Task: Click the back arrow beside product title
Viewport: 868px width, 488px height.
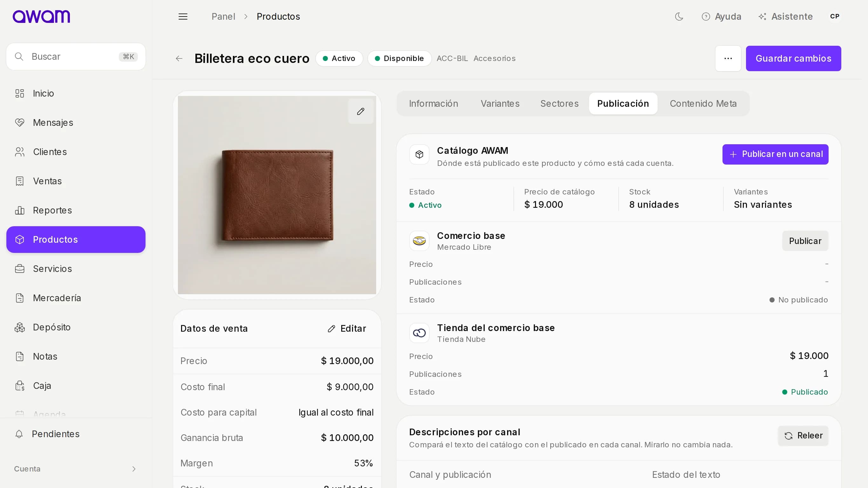Action: point(179,59)
